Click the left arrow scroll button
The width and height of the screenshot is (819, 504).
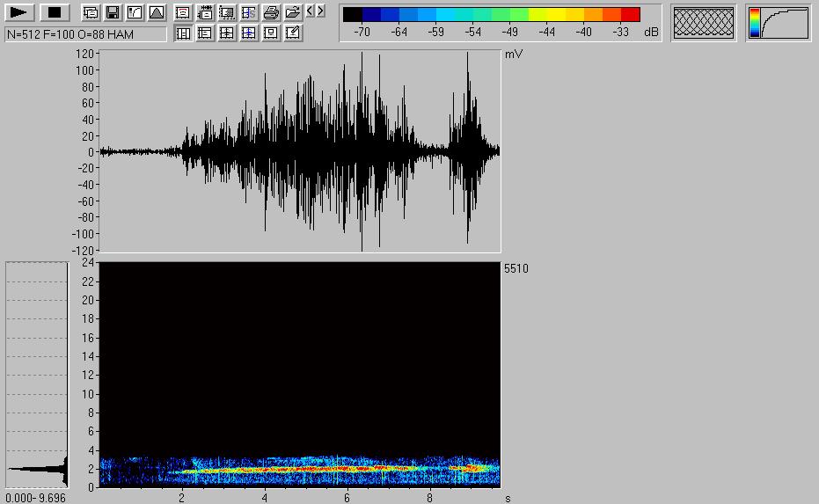(x=310, y=11)
